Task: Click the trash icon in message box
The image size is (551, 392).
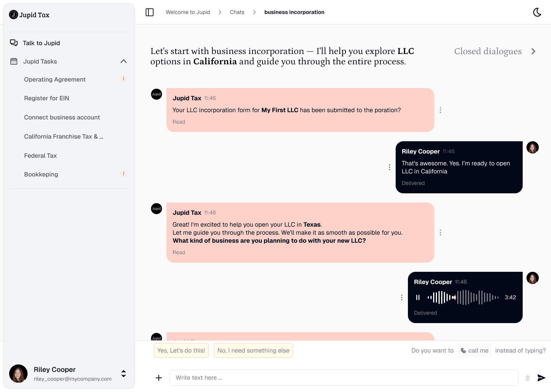Action: tap(528, 378)
